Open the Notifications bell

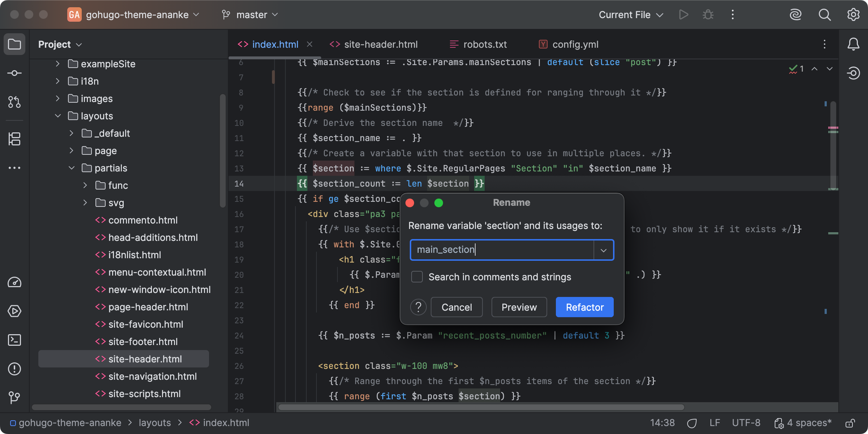click(x=854, y=44)
